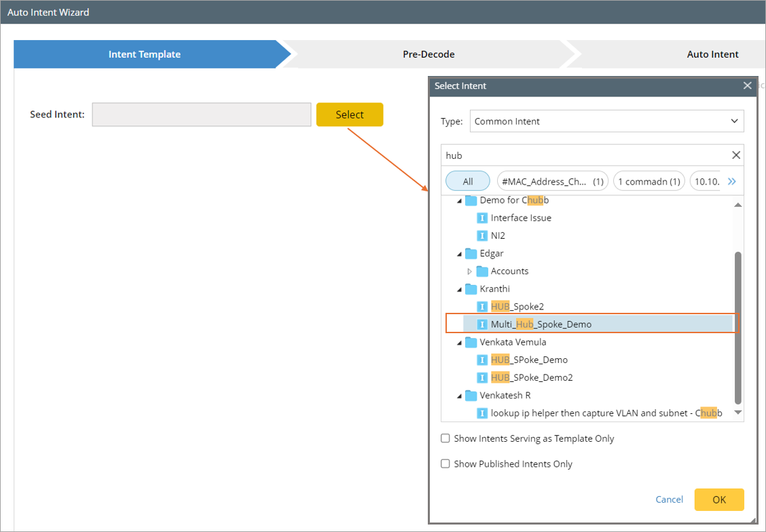The height and width of the screenshot is (532, 766).
Task: Expand the Accounts folder node
Action: click(469, 271)
